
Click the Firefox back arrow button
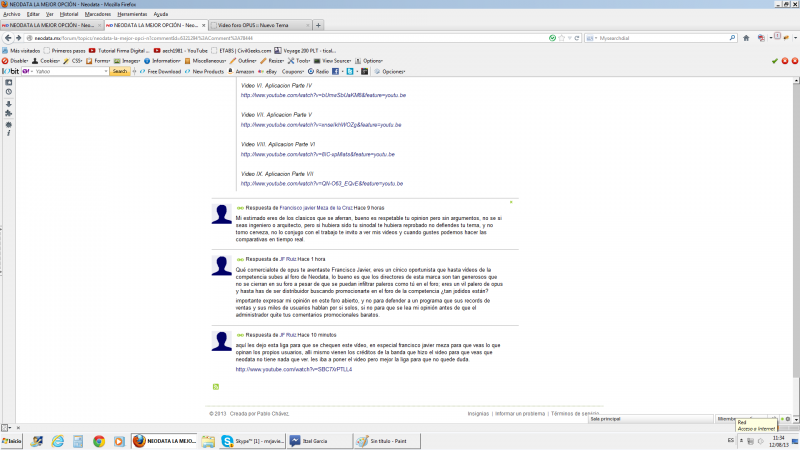pyautogui.click(x=7, y=37)
